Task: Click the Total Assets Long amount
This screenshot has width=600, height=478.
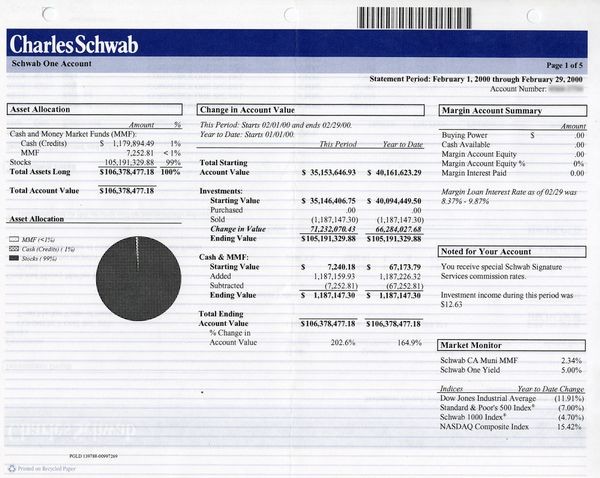Action: 127,172
